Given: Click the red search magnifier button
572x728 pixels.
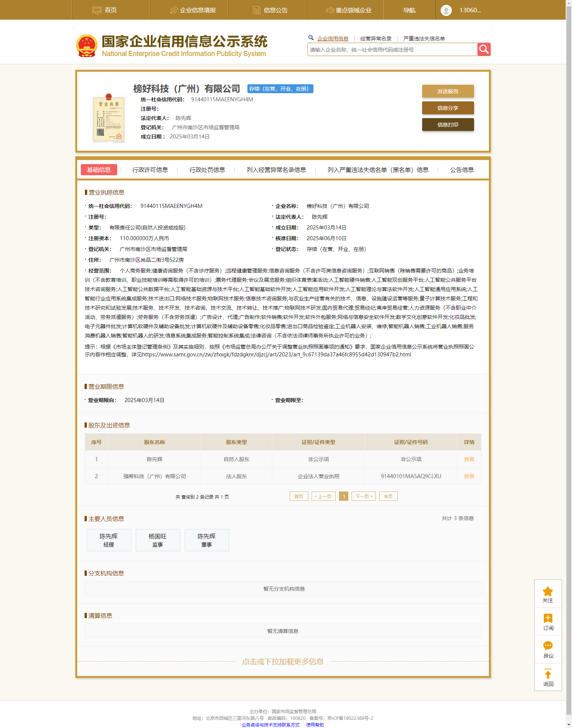Looking at the screenshot, I should [x=484, y=49].
